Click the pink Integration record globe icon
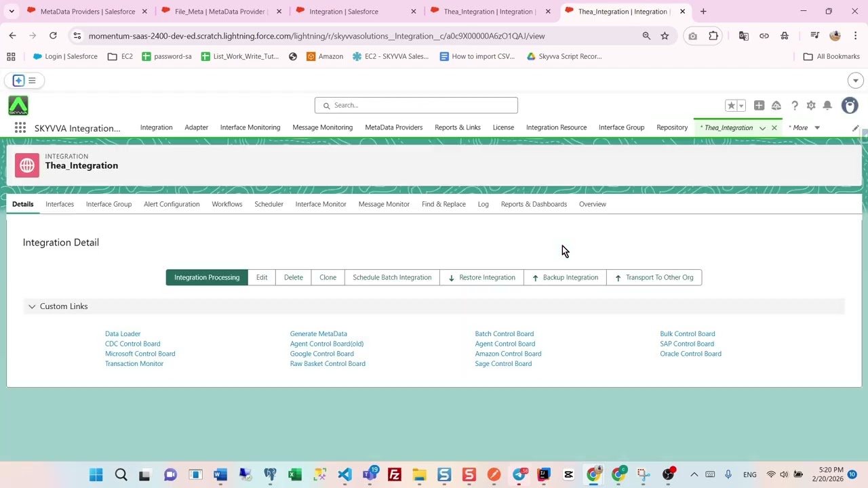 pos(27,165)
